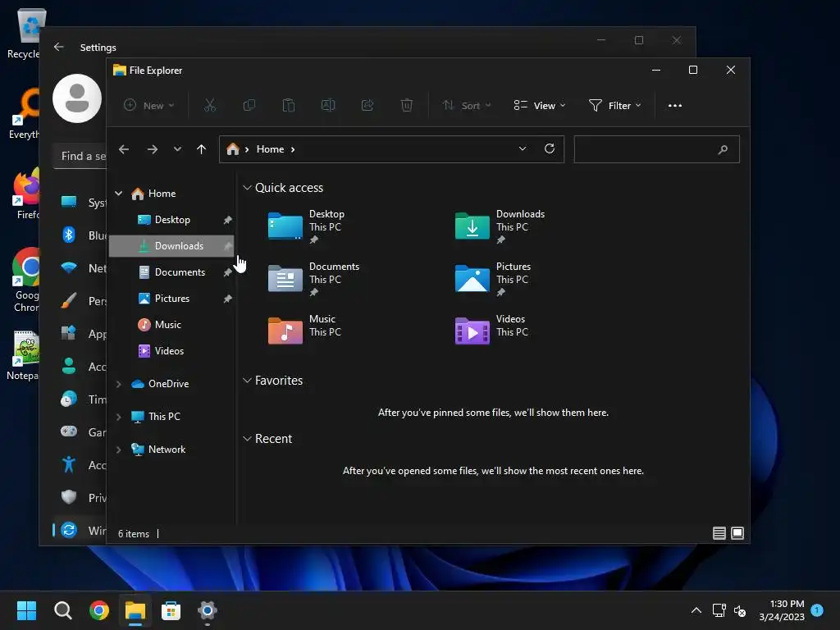Switch to large thumbnails view in status bar
Image resolution: width=840 pixels, height=630 pixels.
coord(737,533)
